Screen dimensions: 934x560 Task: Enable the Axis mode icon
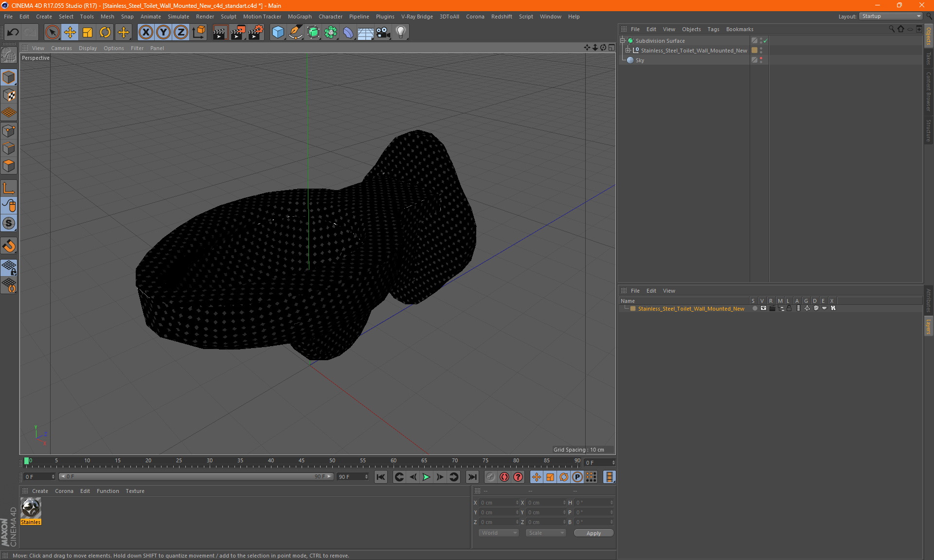[9, 188]
